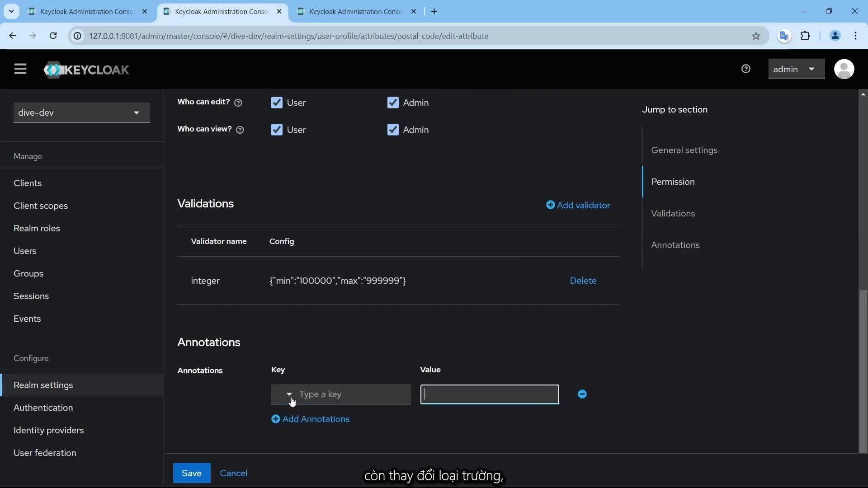Click the annotation Value input field
Viewport: 868px width, 488px height.
[489, 394]
